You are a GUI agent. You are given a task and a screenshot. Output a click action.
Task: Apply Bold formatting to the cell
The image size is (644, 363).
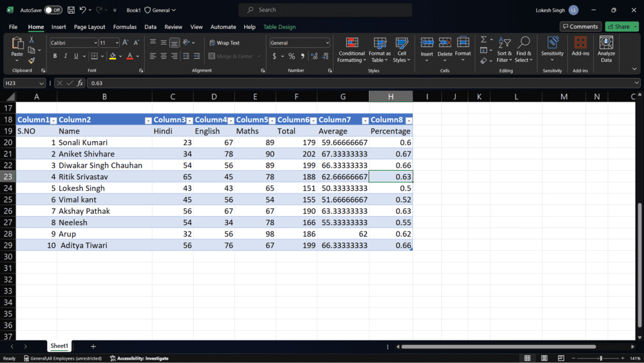(x=55, y=56)
